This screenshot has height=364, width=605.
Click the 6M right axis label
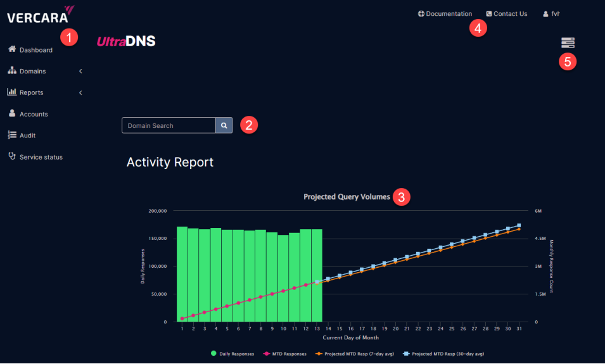click(538, 211)
